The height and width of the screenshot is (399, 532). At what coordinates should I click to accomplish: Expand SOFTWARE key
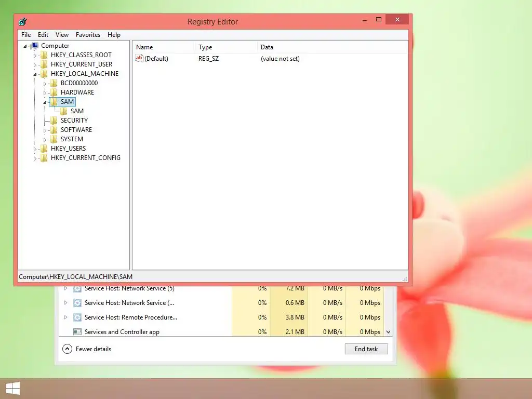pos(45,130)
